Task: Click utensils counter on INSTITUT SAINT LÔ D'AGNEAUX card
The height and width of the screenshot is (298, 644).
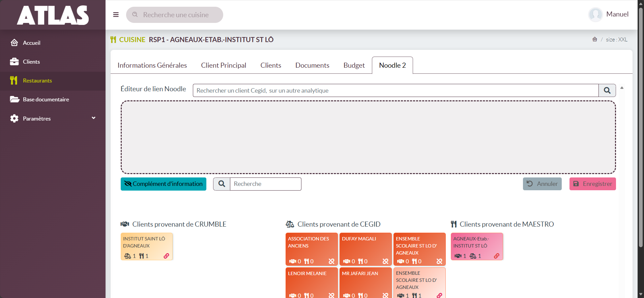Action: pos(144,256)
